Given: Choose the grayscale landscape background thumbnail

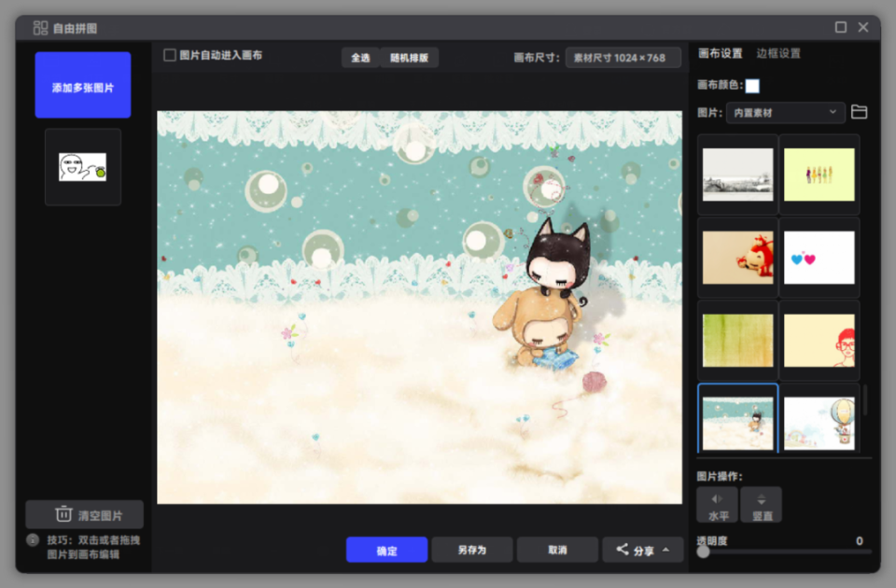Looking at the screenshot, I should (x=737, y=175).
